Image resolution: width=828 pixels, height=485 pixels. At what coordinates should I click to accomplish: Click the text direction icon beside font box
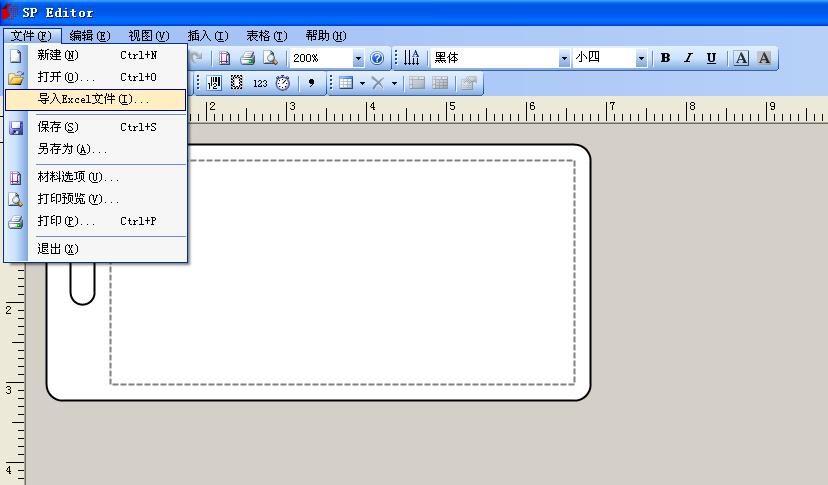412,58
